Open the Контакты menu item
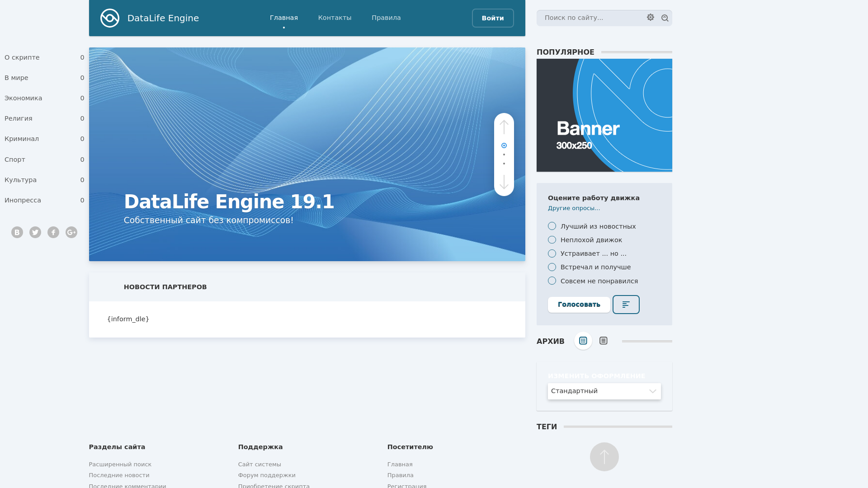 [x=335, y=18]
